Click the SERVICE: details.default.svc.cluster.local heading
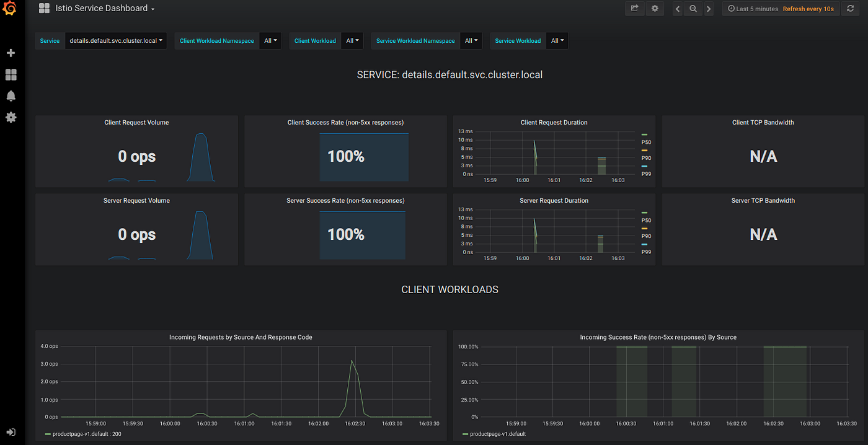 coord(449,75)
